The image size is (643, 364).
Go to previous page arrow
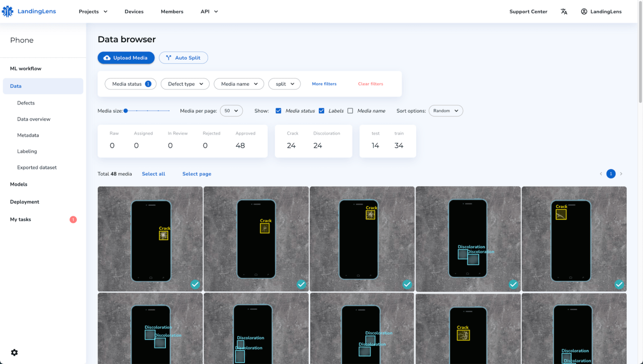click(x=601, y=174)
